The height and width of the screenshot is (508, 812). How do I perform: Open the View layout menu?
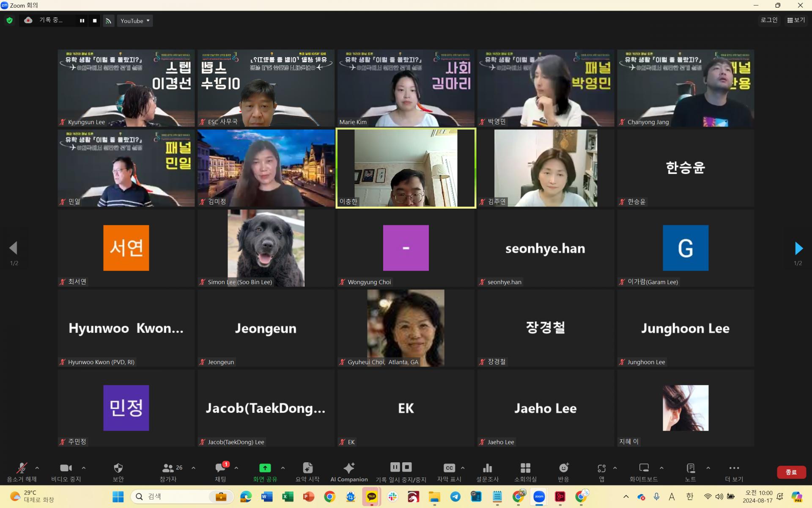pos(796,20)
